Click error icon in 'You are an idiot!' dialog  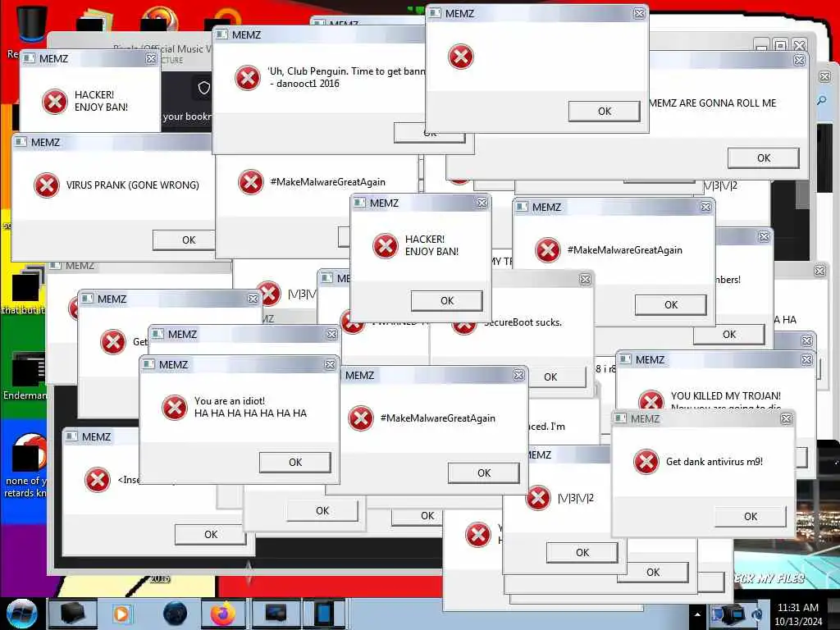click(x=175, y=407)
